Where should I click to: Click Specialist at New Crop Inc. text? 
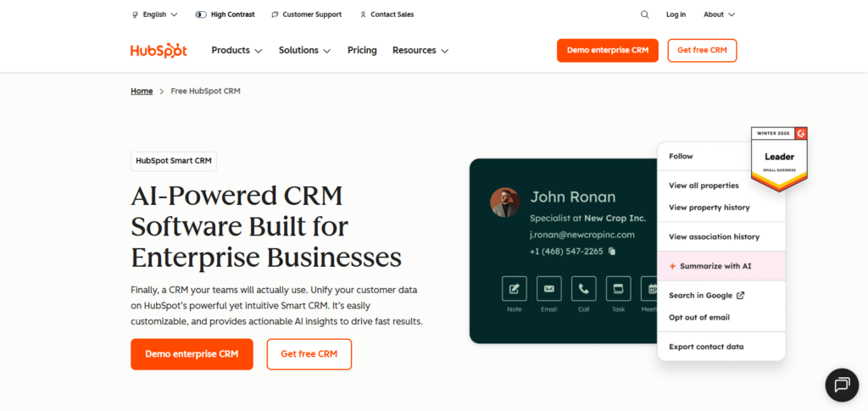pos(588,218)
